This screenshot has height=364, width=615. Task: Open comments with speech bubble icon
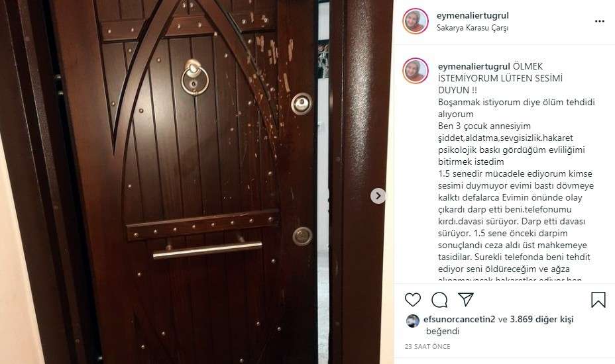coord(439,300)
